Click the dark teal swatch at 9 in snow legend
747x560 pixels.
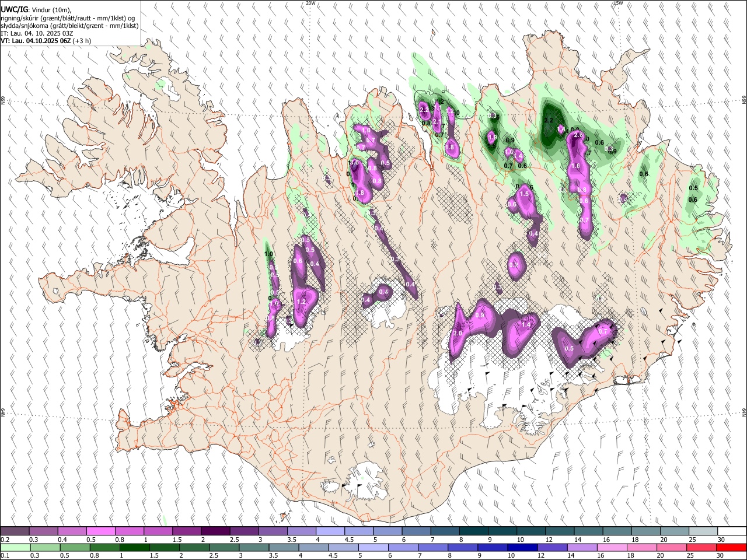click(502, 531)
